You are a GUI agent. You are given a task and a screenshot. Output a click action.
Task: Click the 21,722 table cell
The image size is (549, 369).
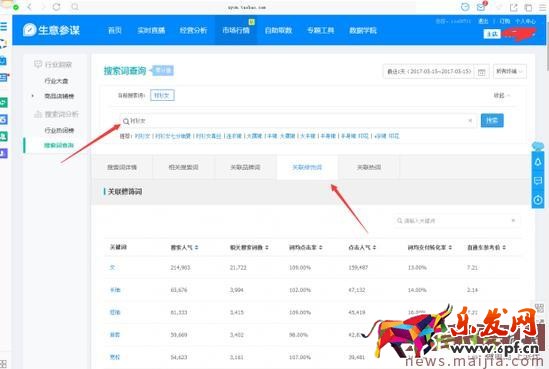click(x=238, y=267)
